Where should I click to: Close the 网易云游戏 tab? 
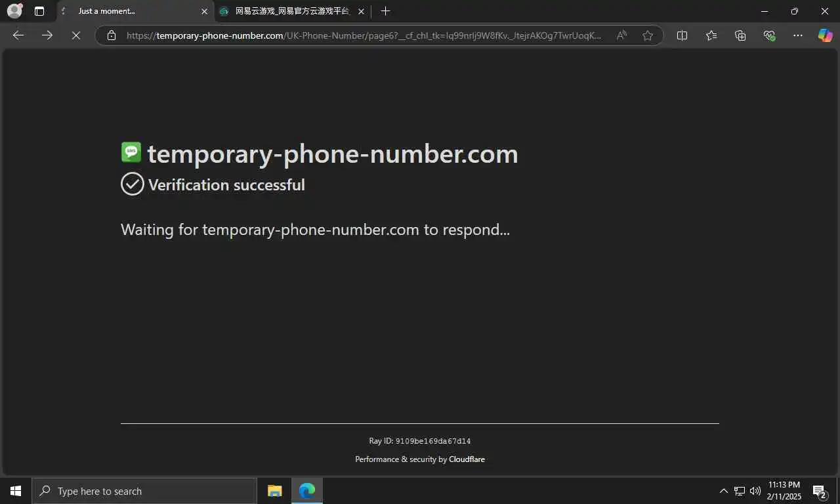[361, 11]
